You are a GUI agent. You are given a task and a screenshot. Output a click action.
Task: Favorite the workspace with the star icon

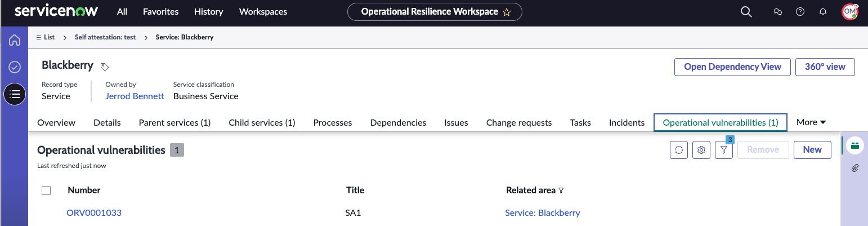coord(507,12)
